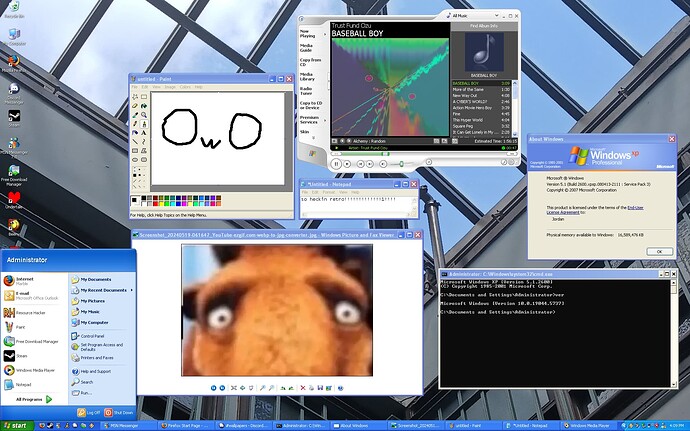The height and width of the screenshot is (431, 690).
Task: Pick the Fill With Color bucket tool
Action: [x=144, y=106]
